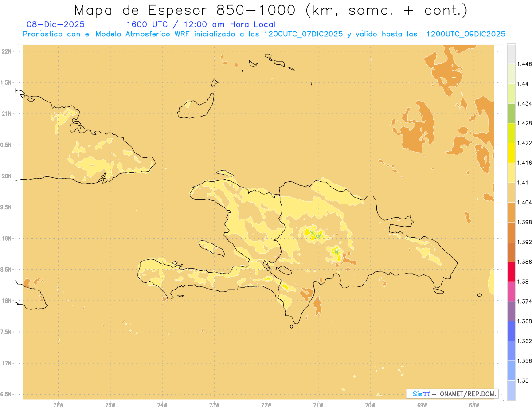The width and height of the screenshot is (532, 411).
Task: Click the legend value '1.446'
Action: pos(525,64)
